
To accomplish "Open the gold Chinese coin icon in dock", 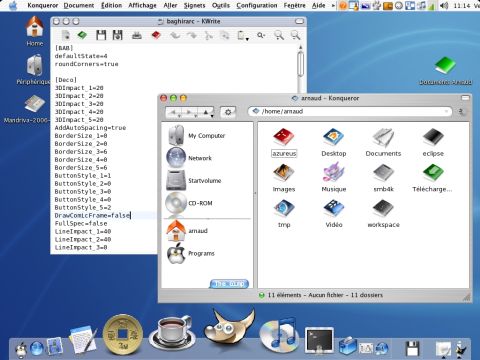I will tap(123, 334).
